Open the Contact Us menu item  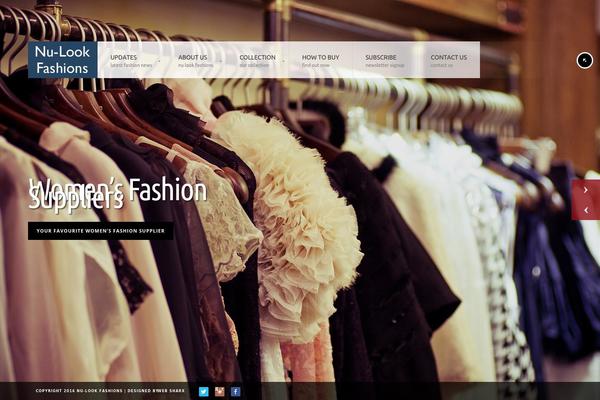pyautogui.click(x=448, y=57)
